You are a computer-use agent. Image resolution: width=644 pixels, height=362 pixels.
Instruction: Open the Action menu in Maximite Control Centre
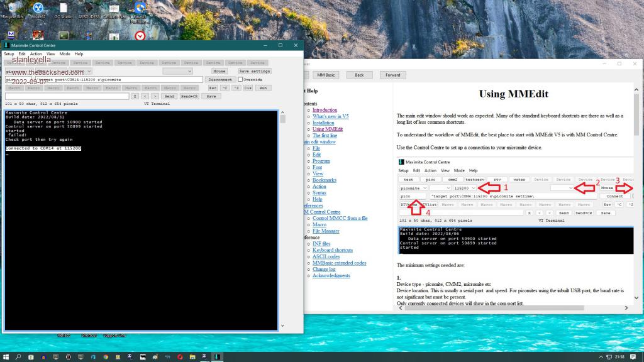(x=36, y=54)
